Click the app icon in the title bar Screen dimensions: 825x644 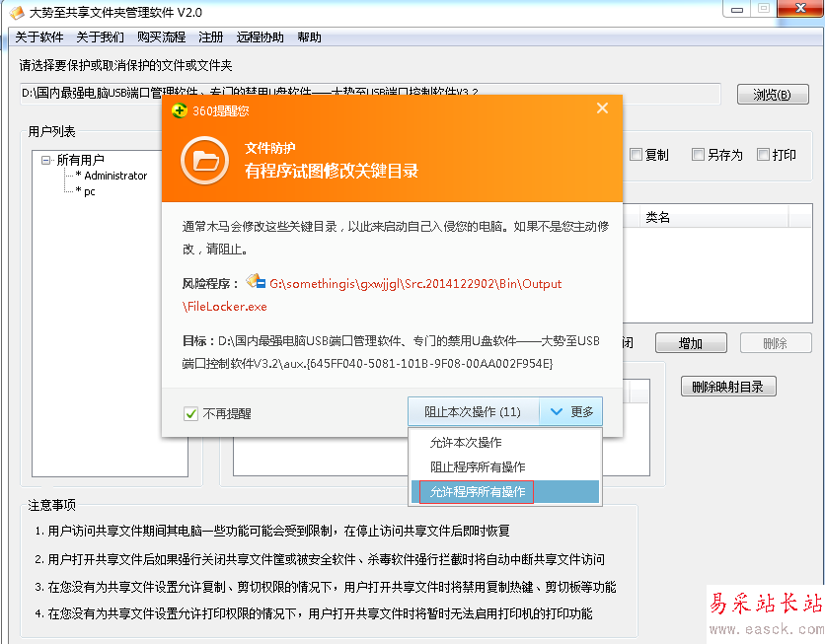point(17,12)
